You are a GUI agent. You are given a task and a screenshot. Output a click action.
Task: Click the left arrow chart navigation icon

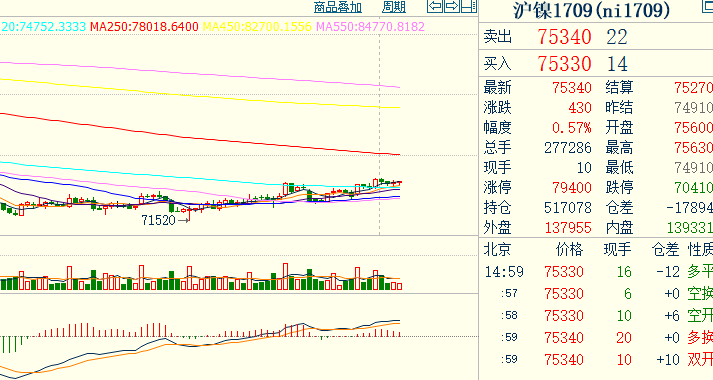pyautogui.click(x=435, y=6)
